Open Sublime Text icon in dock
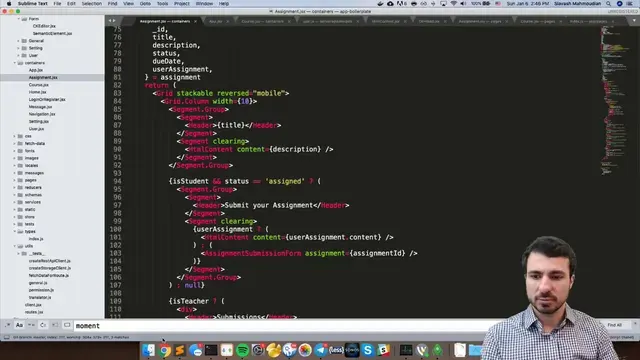Image resolution: width=640 pixels, height=360 pixels. pyautogui.click(x=180, y=350)
